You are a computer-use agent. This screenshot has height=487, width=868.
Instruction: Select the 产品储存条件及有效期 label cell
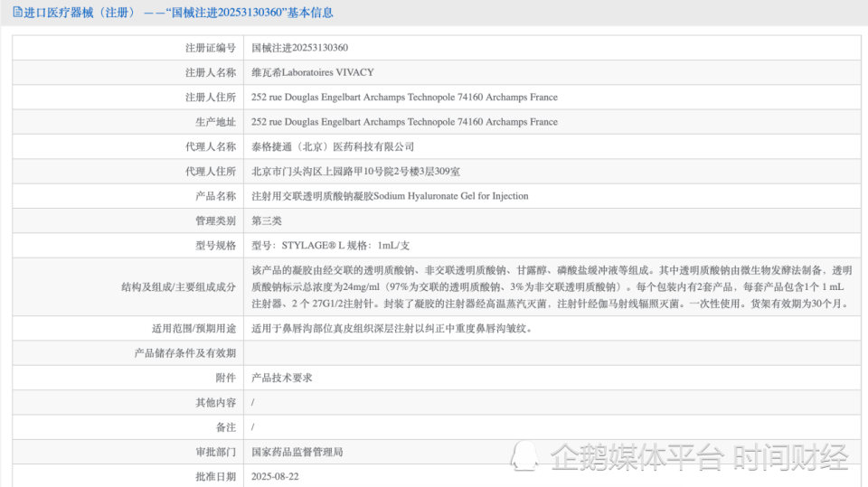128,353
